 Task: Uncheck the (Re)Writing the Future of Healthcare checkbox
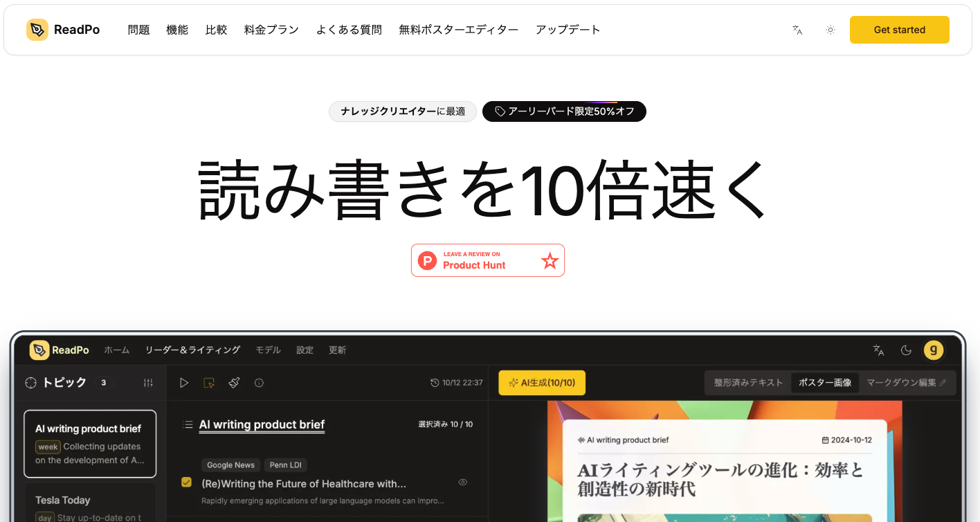[186, 482]
